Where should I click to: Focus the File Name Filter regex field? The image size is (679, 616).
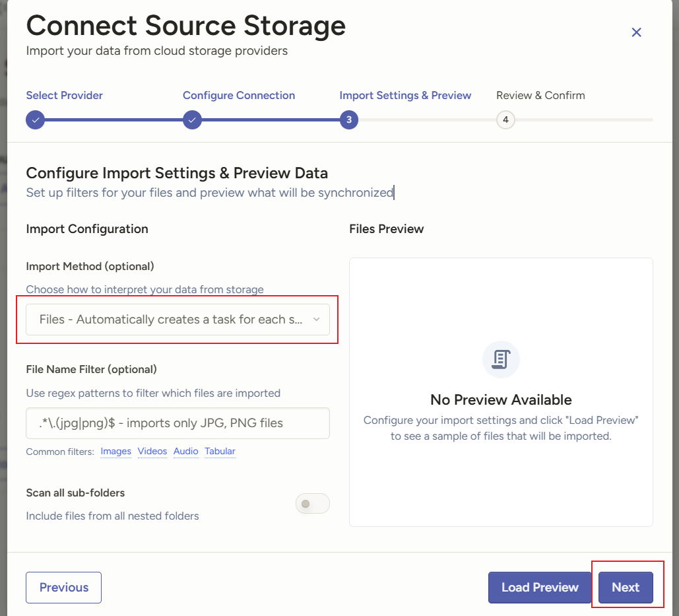tap(178, 423)
